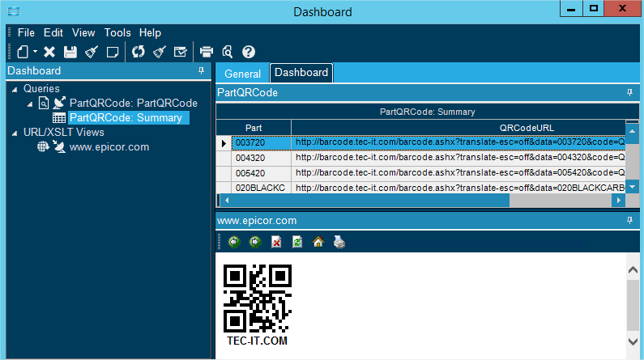
Task: Click part cell 004320
Action: click(x=261, y=158)
